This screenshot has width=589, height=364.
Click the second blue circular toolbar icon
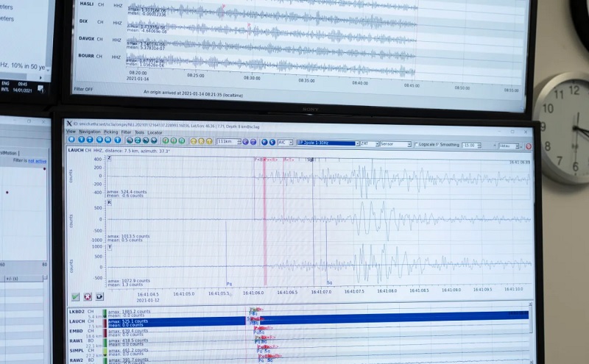pyautogui.click(x=81, y=140)
